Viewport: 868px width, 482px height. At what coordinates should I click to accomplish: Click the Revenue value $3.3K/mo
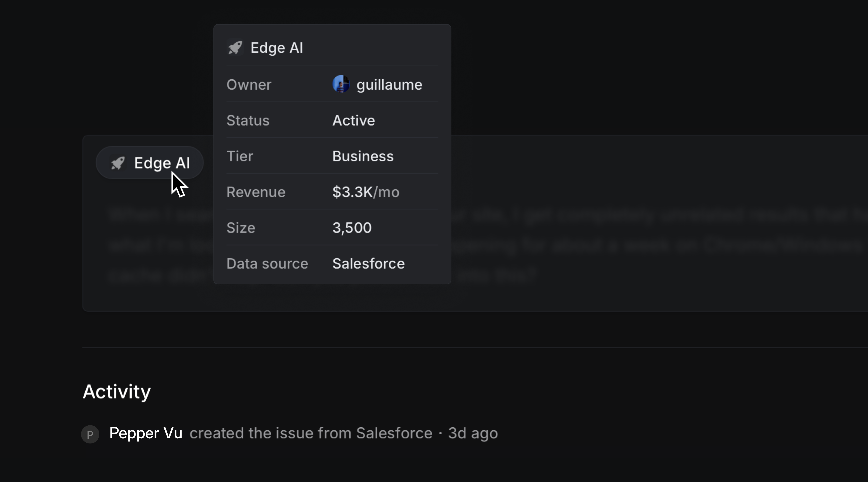(366, 192)
